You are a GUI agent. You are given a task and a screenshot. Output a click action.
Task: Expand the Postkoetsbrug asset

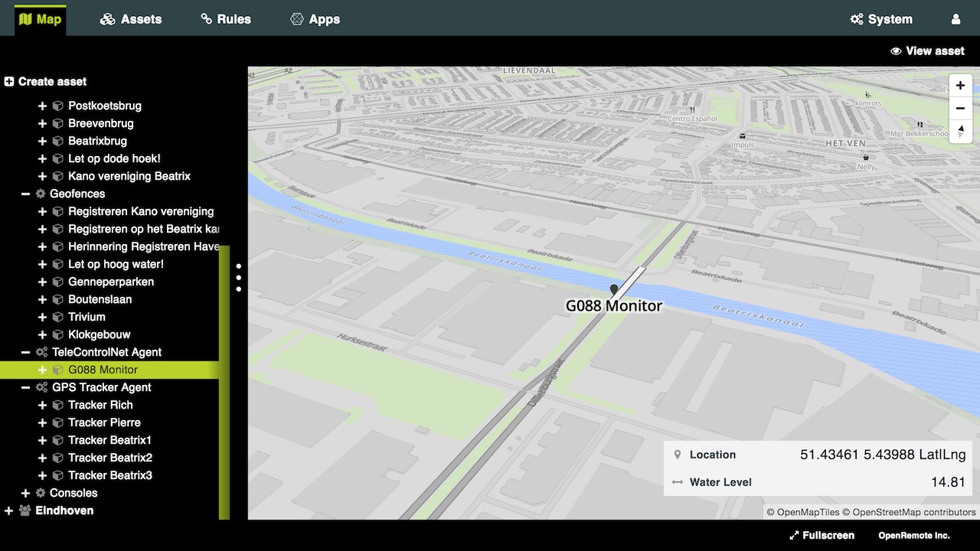click(x=43, y=106)
